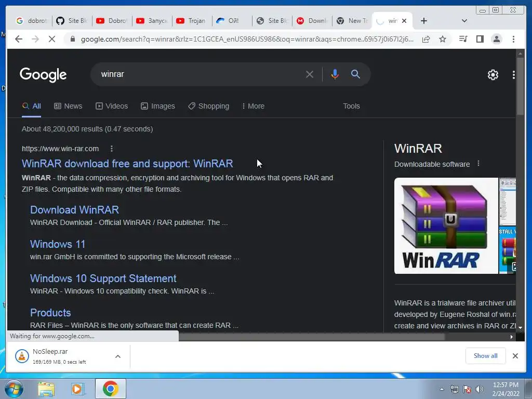The width and height of the screenshot is (532, 399).
Task: Select the Videos search filter
Action: 112,106
